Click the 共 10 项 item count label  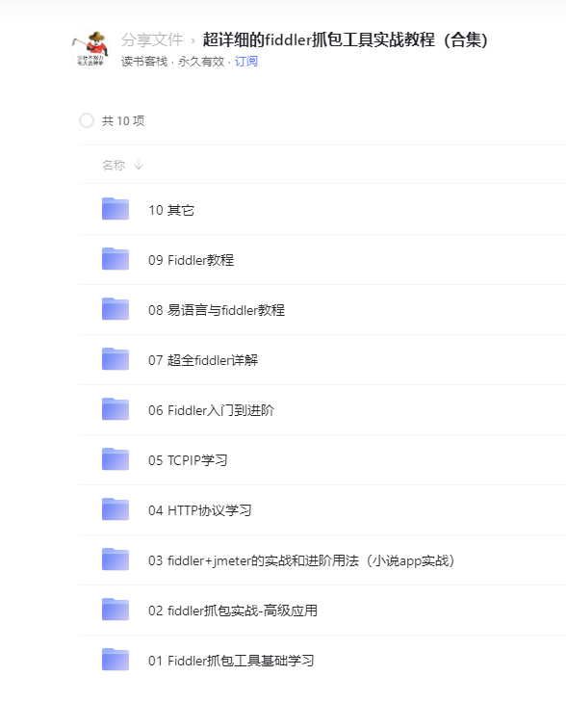(123, 120)
